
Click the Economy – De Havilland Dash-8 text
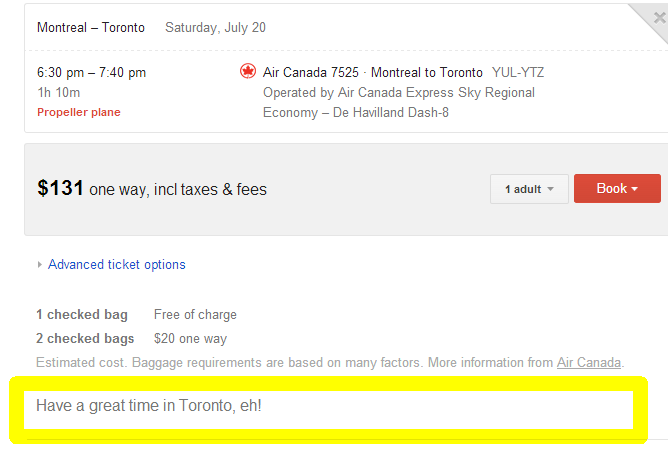point(356,113)
